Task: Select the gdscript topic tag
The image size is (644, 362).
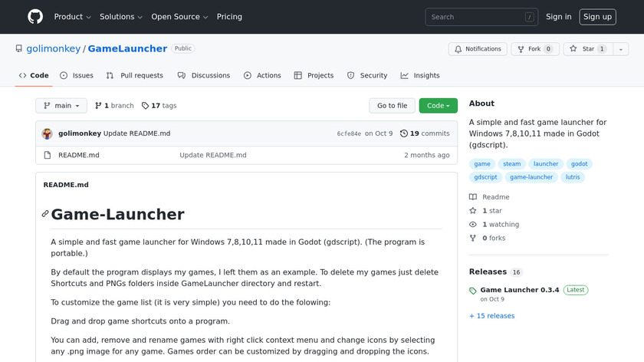Action: click(x=485, y=177)
